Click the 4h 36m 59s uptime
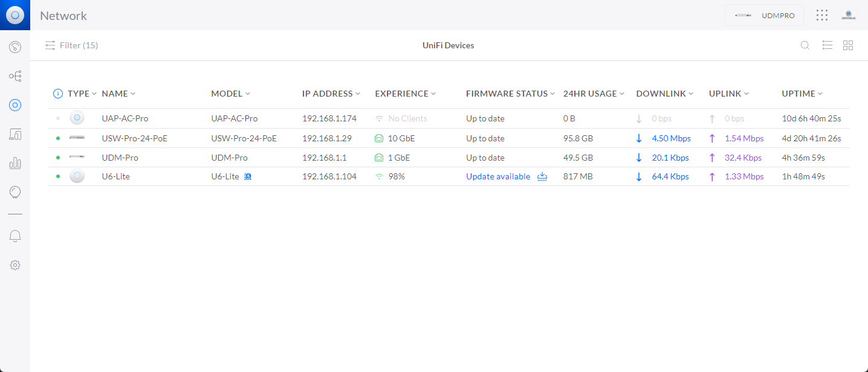The width and height of the screenshot is (868, 372). (x=803, y=158)
